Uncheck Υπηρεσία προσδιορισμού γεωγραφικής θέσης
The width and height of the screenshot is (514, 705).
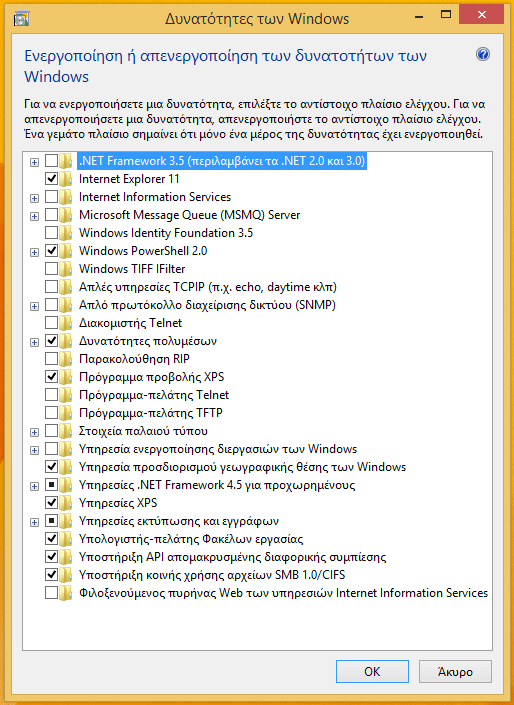(51, 466)
